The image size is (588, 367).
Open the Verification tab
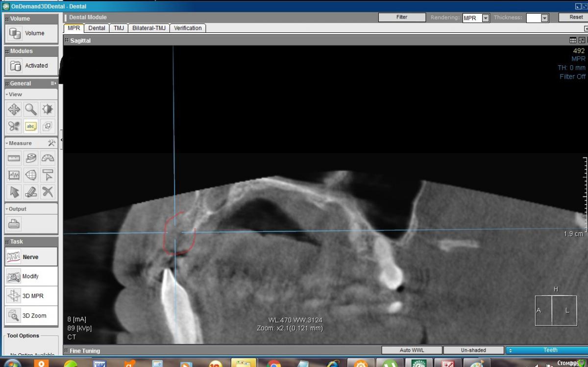188,28
